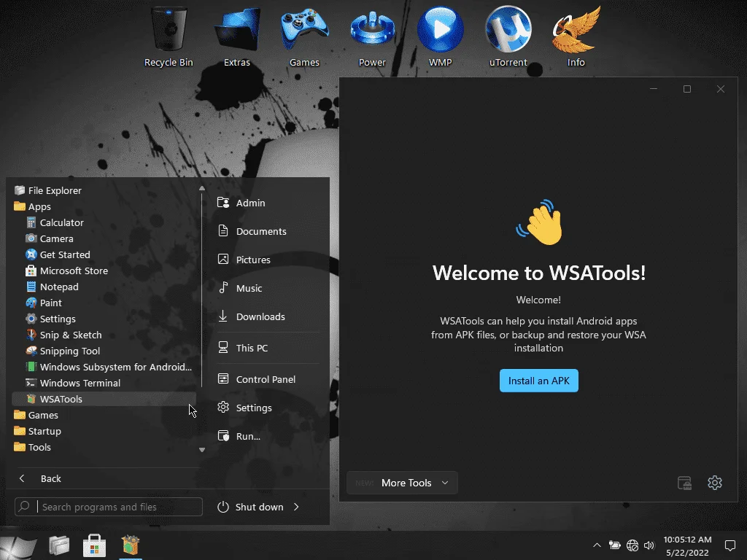Open File Explorer from the start menu
This screenshot has width=747, height=560.
click(104, 190)
